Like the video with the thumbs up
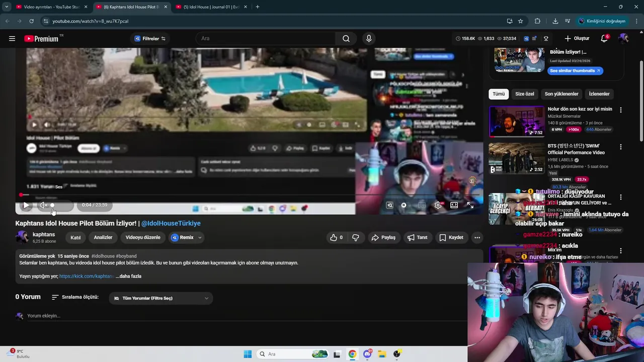 pos(337,237)
